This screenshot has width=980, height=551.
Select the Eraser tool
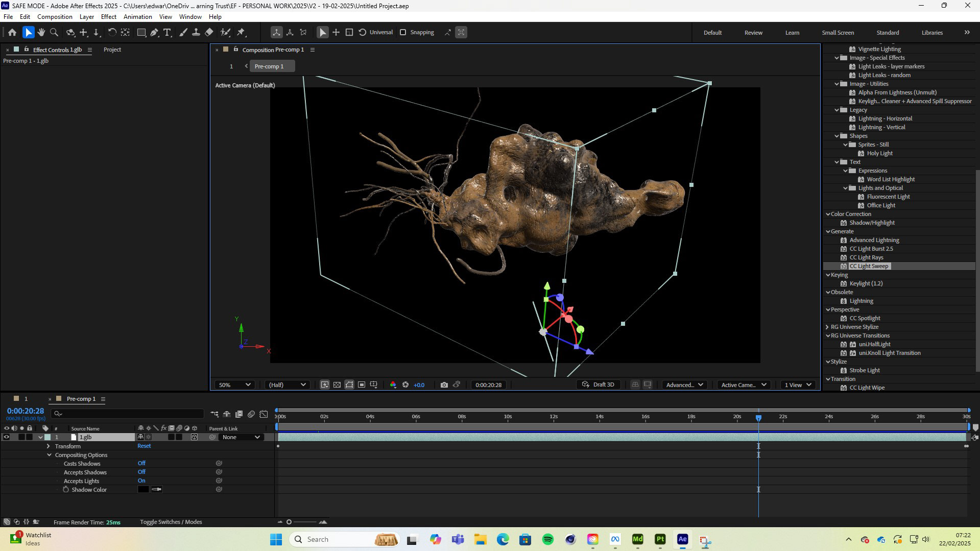[x=209, y=32]
